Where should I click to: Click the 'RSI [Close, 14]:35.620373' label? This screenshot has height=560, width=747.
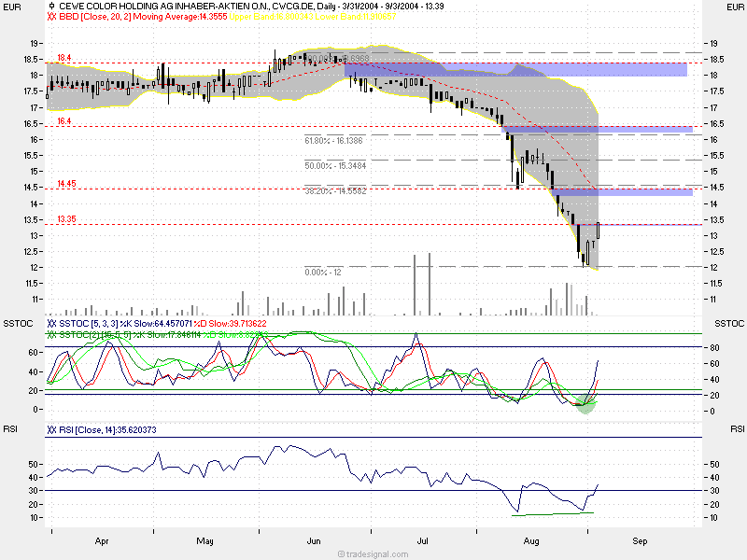pyautogui.click(x=107, y=430)
